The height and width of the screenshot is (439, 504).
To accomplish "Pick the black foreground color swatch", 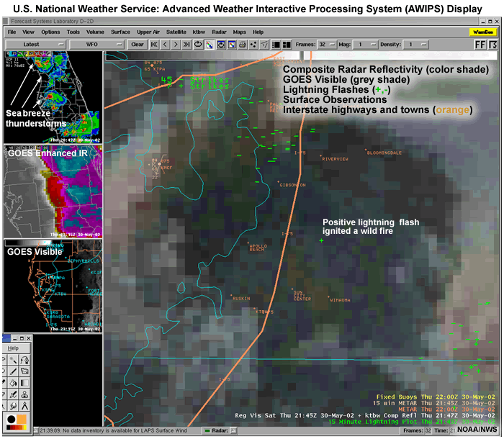I will (12, 419).
